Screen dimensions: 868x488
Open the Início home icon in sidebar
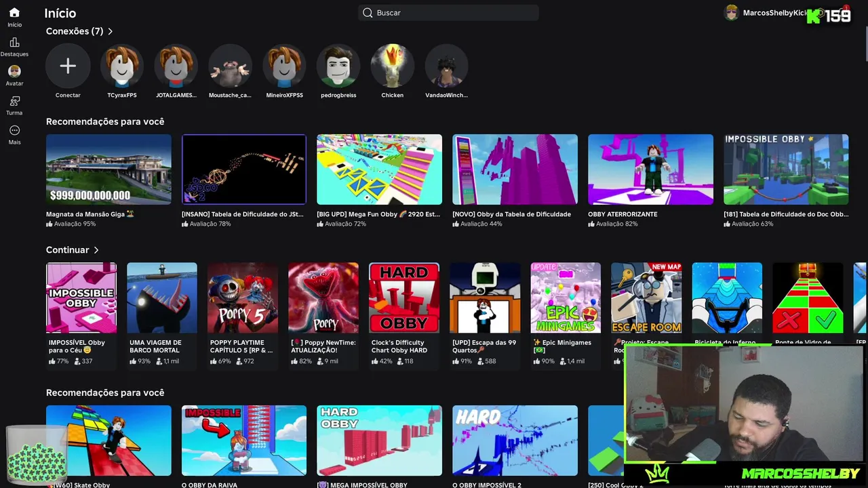pos(14,13)
